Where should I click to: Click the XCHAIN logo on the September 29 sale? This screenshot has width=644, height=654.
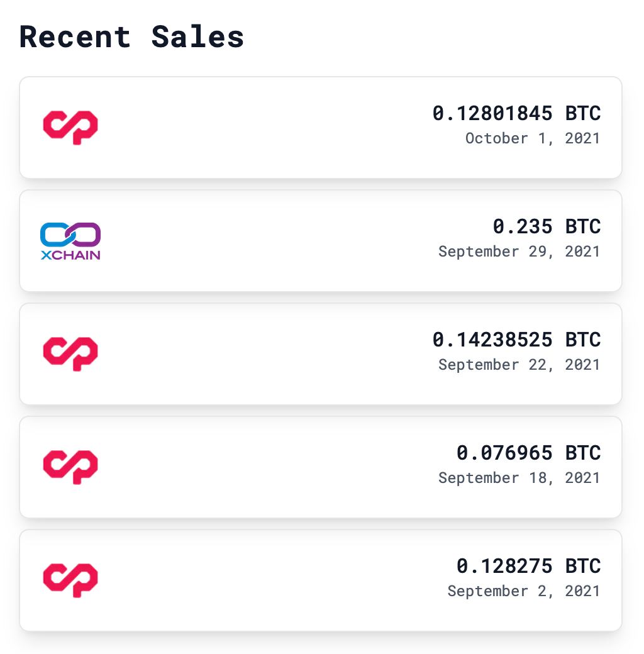pyautogui.click(x=70, y=241)
